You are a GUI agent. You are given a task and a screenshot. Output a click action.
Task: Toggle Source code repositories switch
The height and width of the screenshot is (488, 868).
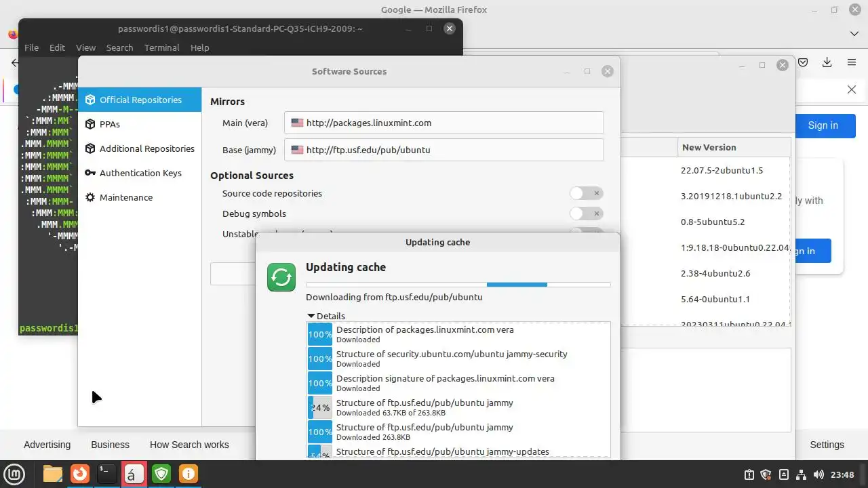pos(587,193)
